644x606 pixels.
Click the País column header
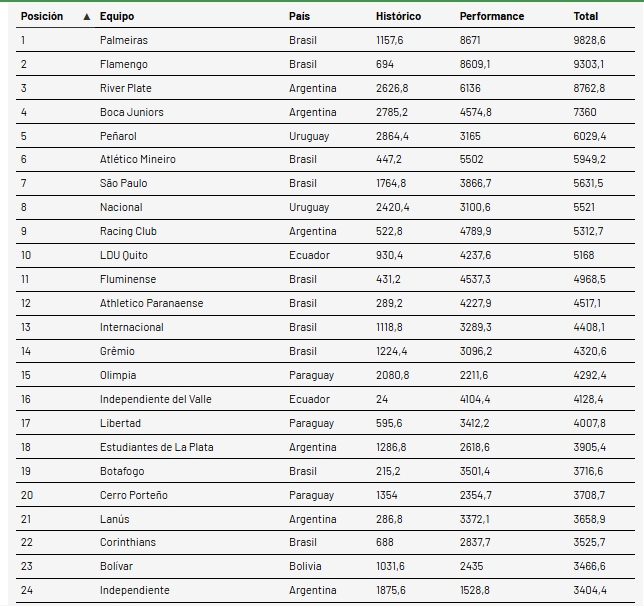pos(299,17)
